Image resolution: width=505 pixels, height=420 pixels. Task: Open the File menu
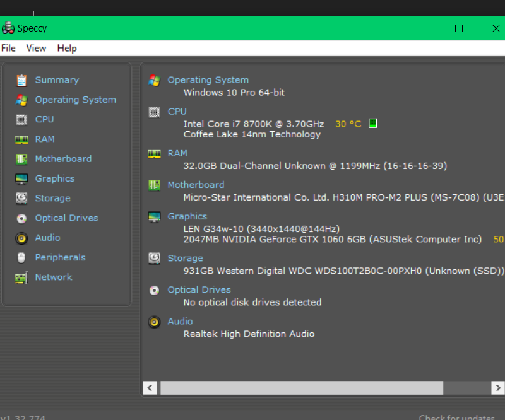[8, 48]
